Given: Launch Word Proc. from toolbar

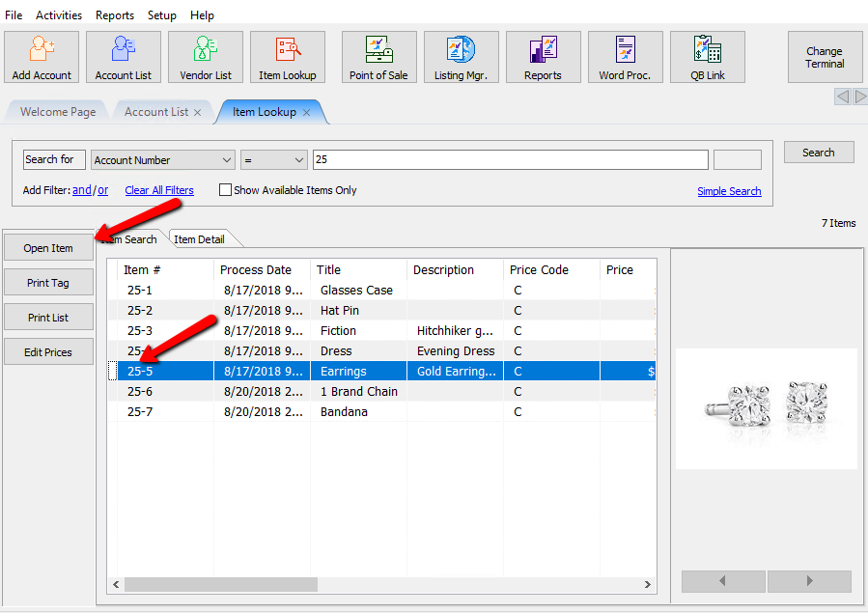Looking at the screenshot, I should 625,57.
